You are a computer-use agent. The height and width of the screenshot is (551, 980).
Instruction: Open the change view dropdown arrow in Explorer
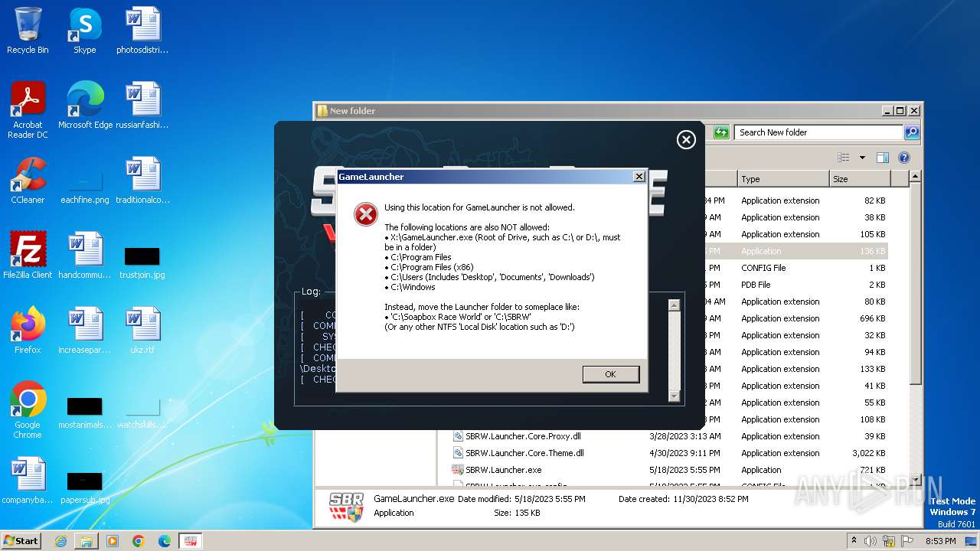tap(862, 158)
